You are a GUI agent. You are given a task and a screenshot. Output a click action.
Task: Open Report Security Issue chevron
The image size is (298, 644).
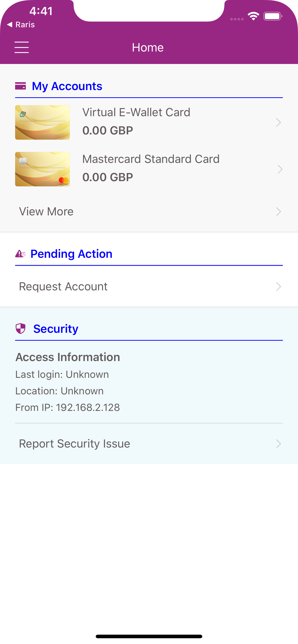click(x=279, y=444)
